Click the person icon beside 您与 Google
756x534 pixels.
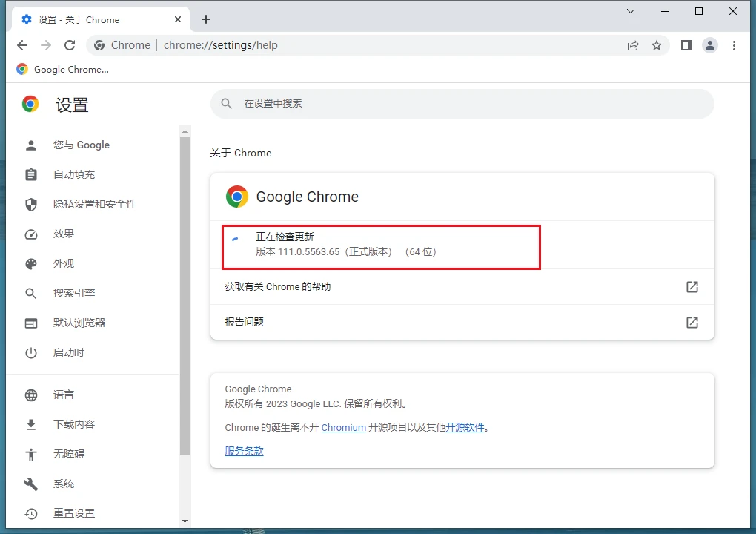[31, 145]
